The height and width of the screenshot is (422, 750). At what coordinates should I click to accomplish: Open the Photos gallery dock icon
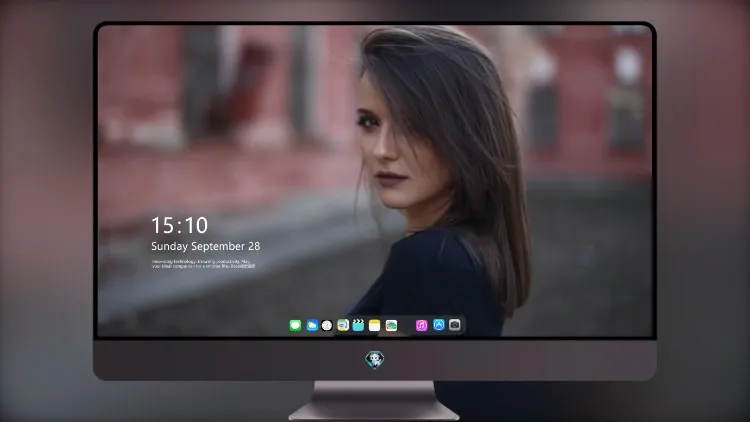[391, 325]
